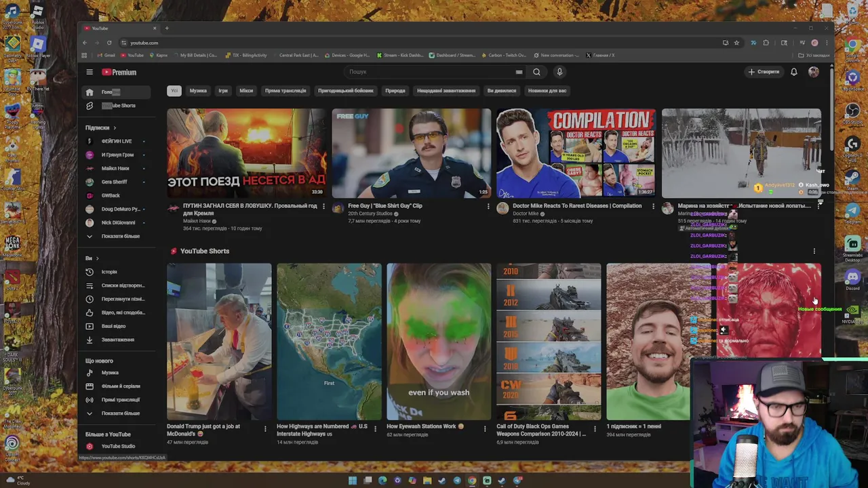Image resolution: width=868 pixels, height=488 pixels.
Task: Open options menu for Doctor Mike video
Action: click(x=653, y=206)
